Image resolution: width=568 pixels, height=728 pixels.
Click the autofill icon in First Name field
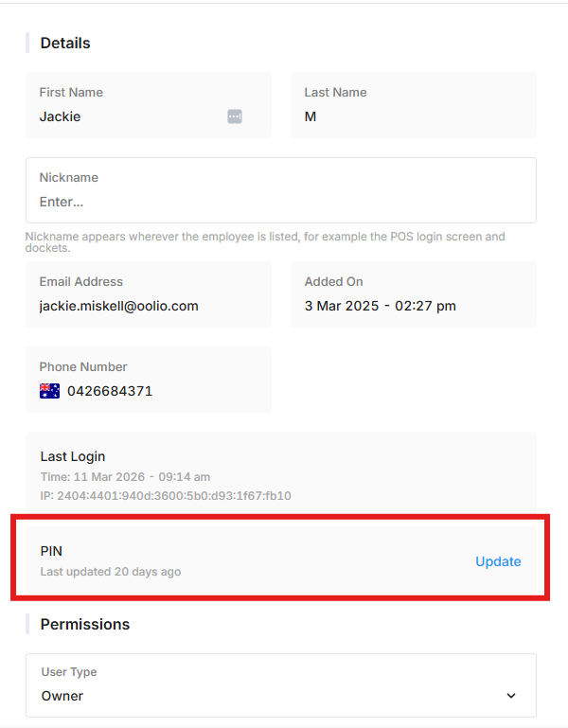tap(235, 116)
